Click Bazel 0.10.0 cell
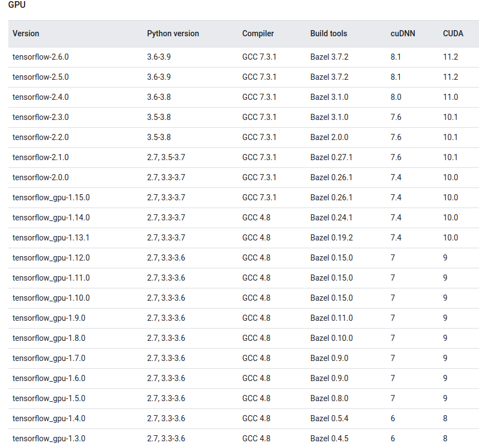The width and height of the screenshot is (479, 448). [x=331, y=338]
